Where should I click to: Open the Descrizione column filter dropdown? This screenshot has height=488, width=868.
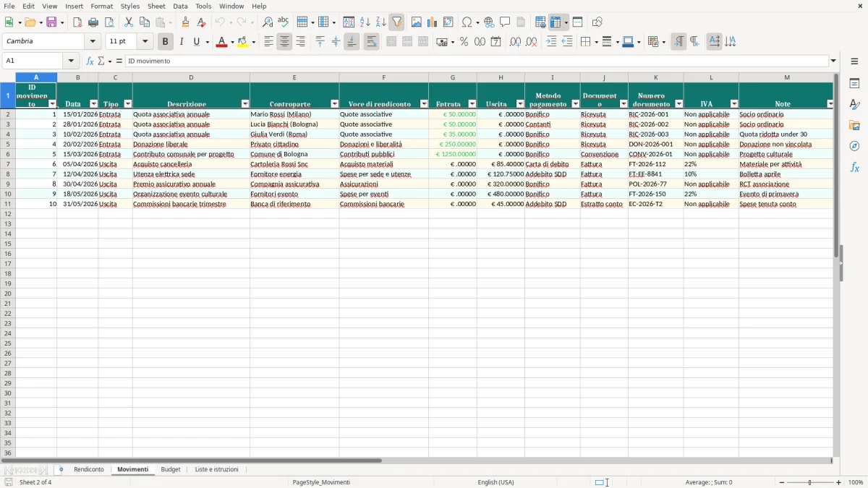(245, 104)
